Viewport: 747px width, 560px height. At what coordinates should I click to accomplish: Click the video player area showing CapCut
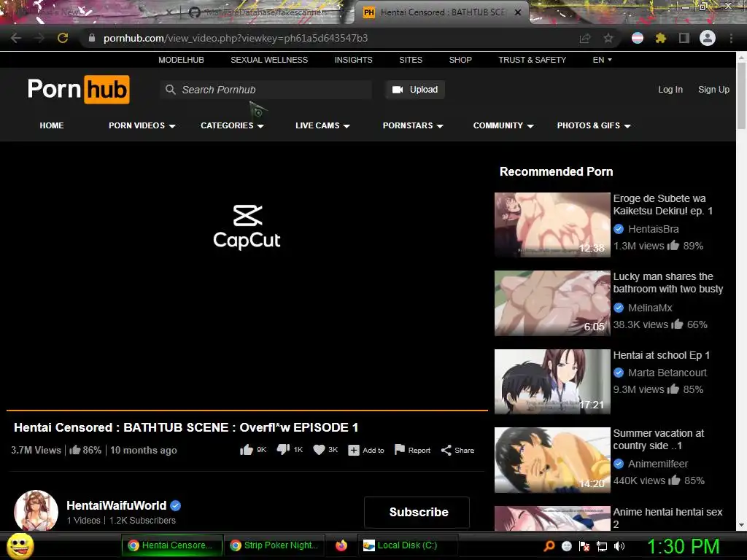pyautogui.click(x=247, y=275)
